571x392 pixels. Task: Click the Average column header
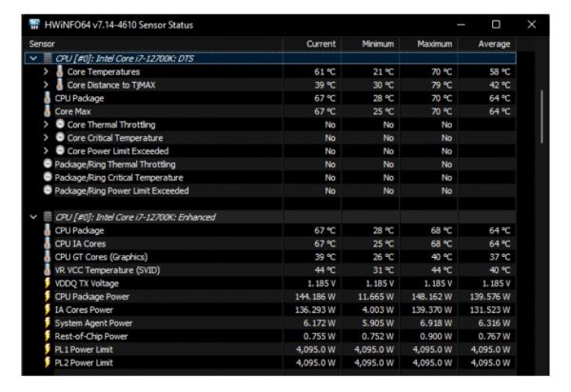coord(495,44)
